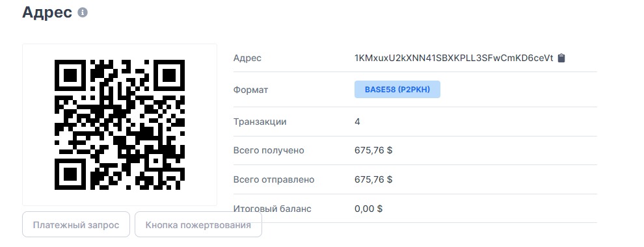This screenshot has width=644, height=247.
Task: Select the received total 675,76 $
Action: click(x=373, y=151)
